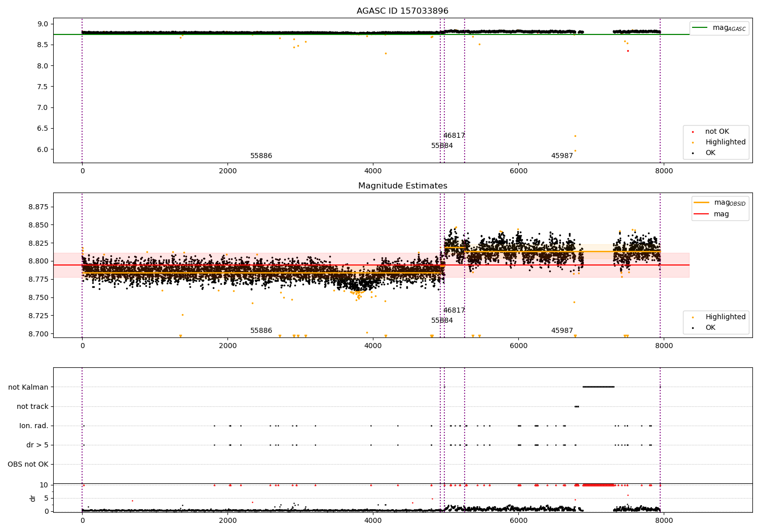The height and width of the screenshot is (532, 760).
Task: Click x-axis tick 4000 under Magnitude Estimates plot
Action: [x=373, y=346]
